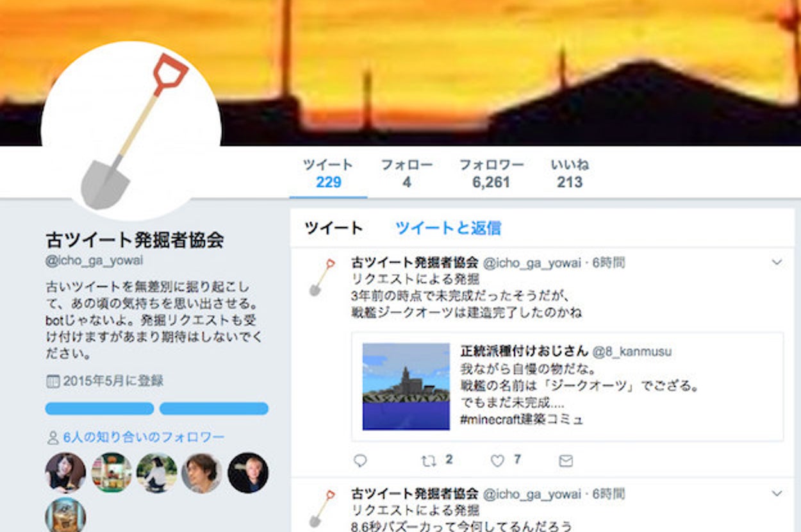Click the left blue pill button in the sidebar
The width and height of the screenshot is (801, 532).
[99, 409]
